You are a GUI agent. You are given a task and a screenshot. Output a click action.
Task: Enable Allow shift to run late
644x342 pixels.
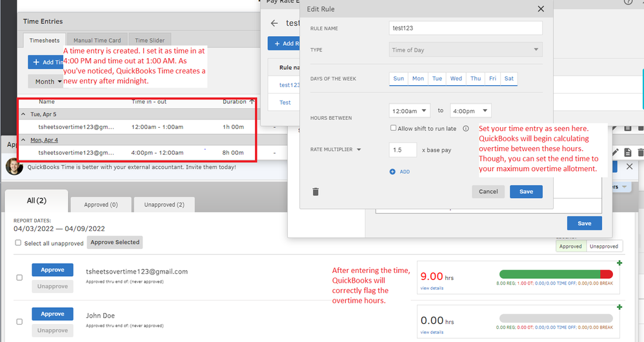393,128
